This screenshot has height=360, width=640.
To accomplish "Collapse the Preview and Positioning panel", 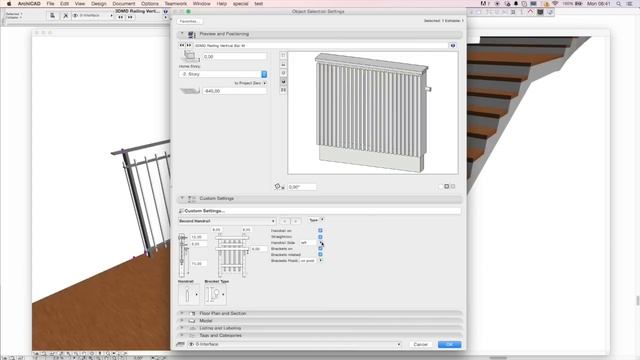I will pos(182,34).
